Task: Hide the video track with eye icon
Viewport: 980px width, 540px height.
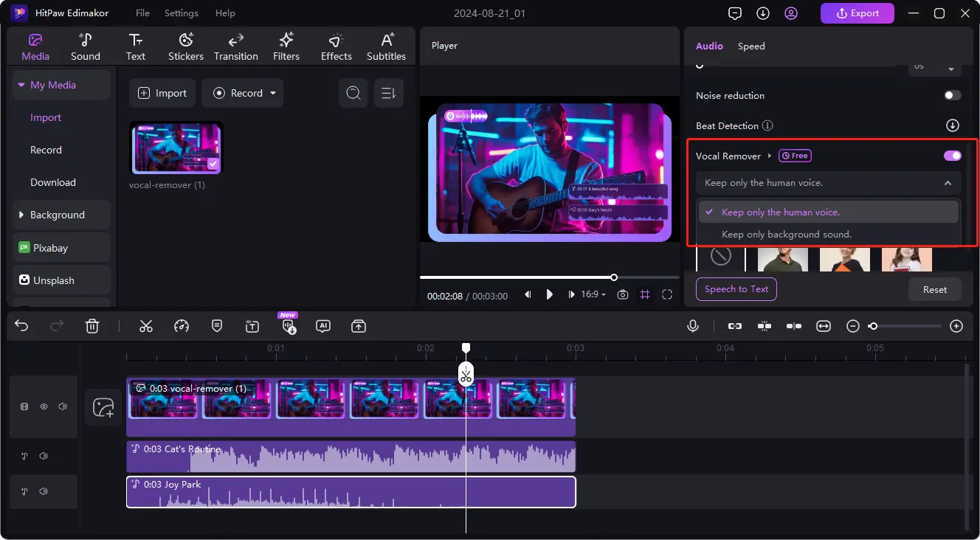Action: (x=44, y=406)
